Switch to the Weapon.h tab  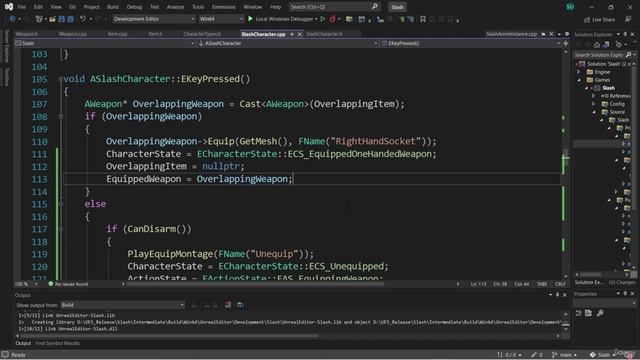tap(27, 34)
